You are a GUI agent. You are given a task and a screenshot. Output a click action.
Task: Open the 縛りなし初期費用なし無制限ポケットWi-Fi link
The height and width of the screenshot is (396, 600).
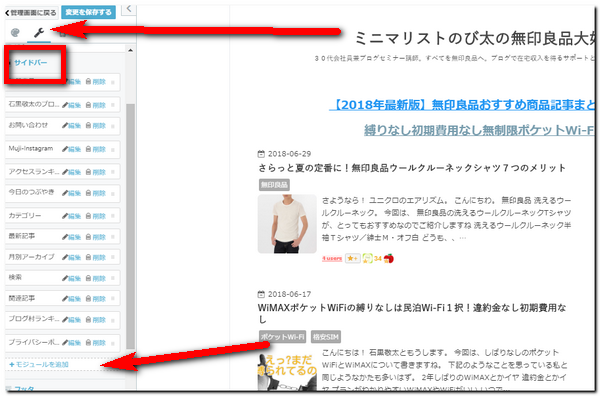pos(480,130)
